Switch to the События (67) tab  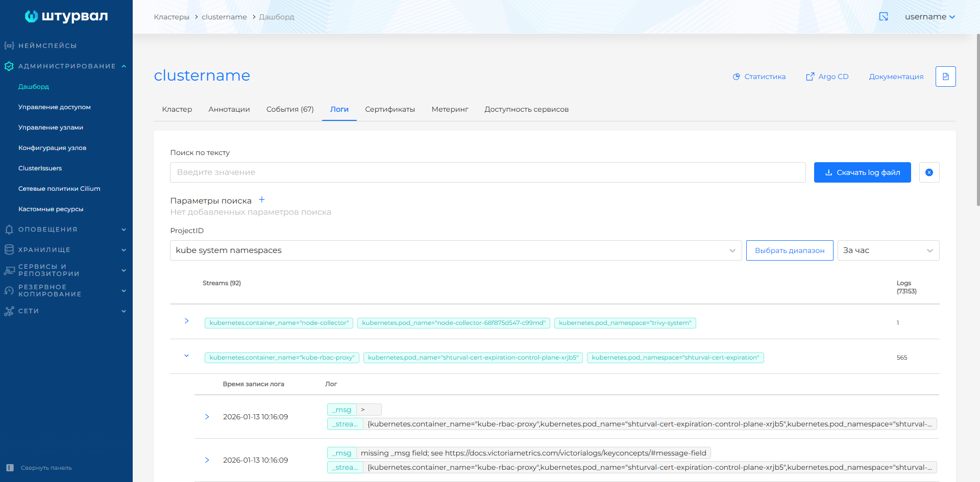[290, 109]
